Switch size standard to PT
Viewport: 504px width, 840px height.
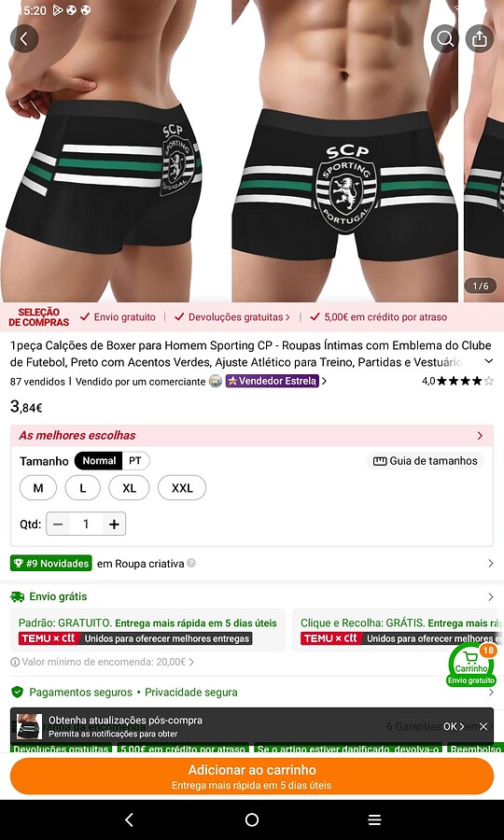tap(135, 461)
